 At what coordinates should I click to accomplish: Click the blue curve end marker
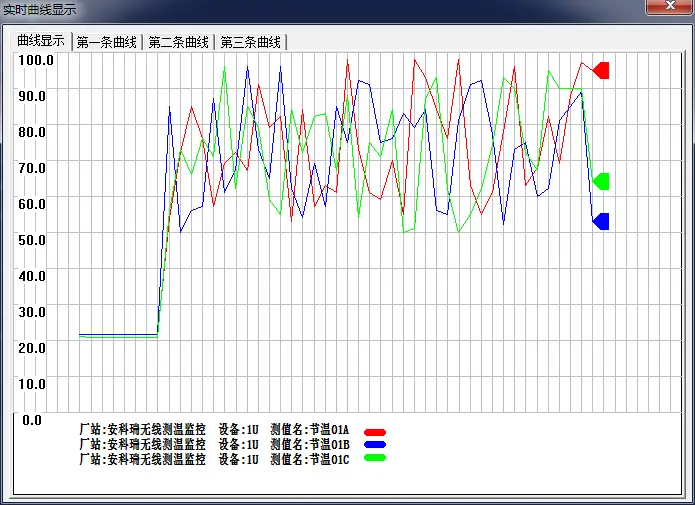[601, 222]
